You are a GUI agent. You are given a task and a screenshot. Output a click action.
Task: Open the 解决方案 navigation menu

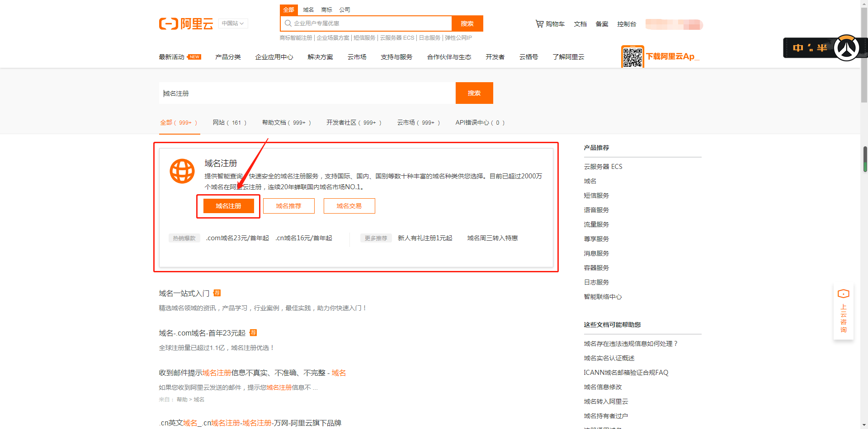pyautogui.click(x=320, y=57)
